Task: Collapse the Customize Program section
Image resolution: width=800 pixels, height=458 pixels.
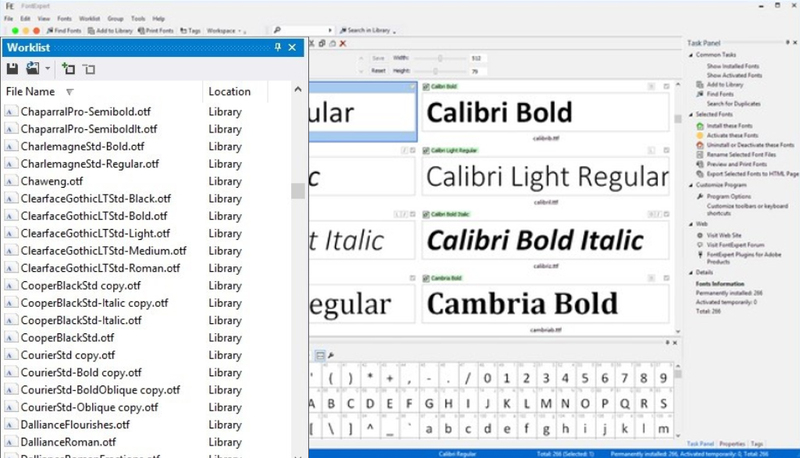Action: (691, 185)
